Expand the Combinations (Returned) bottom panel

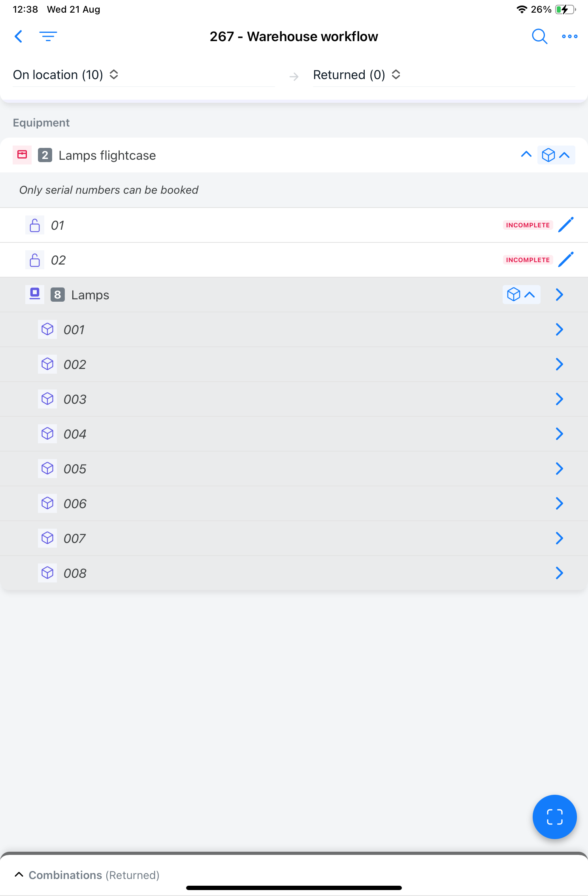(87, 875)
